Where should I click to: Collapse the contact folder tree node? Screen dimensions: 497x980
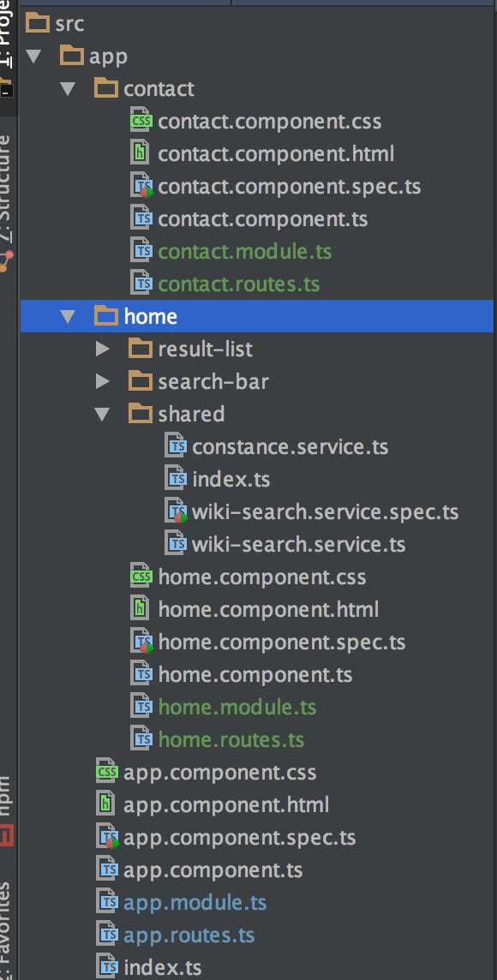[x=68, y=89]
